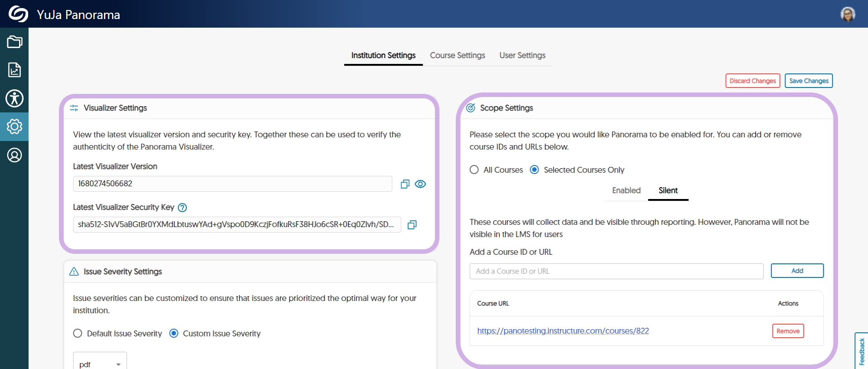Choose Custom Issue Severity radio button
The width and height of the screenshot is (868, 369).
pyautogui.click(x=174, y=334)
